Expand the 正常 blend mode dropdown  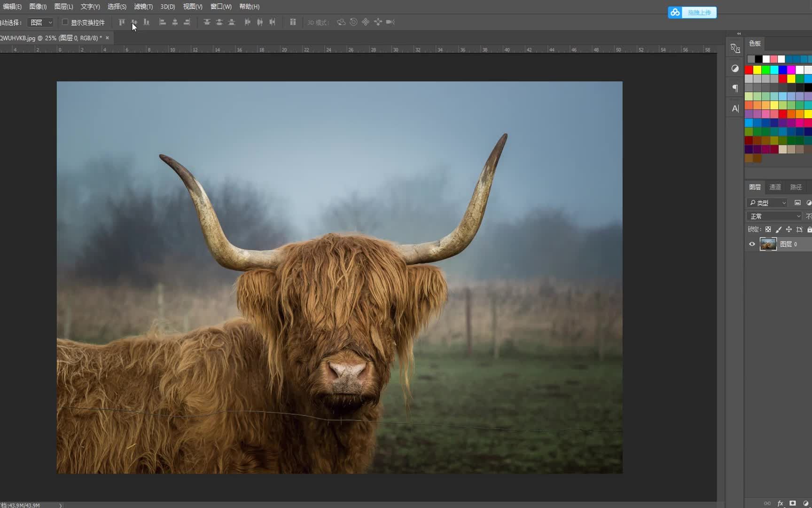[774, 216]
